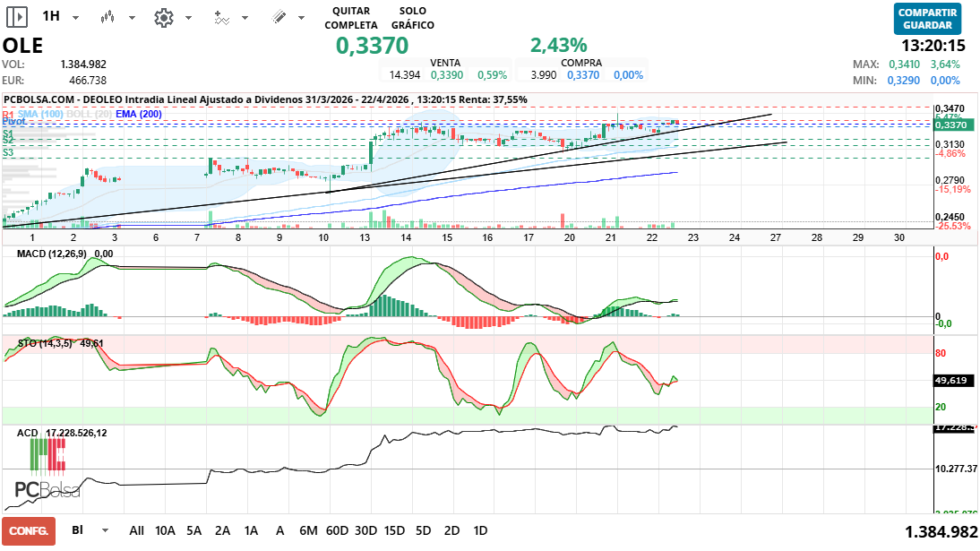Click the candlestick chart type icon
Viewport: 980px width, 551px height.
[107, 17]
